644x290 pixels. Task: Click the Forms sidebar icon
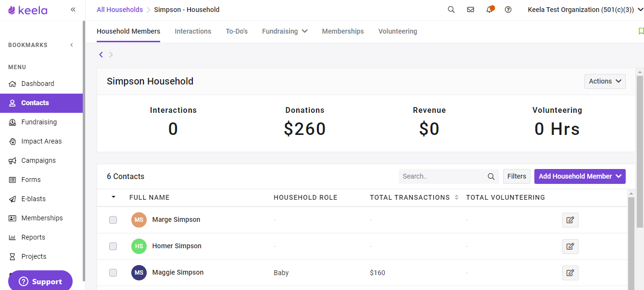coord(13,180)
